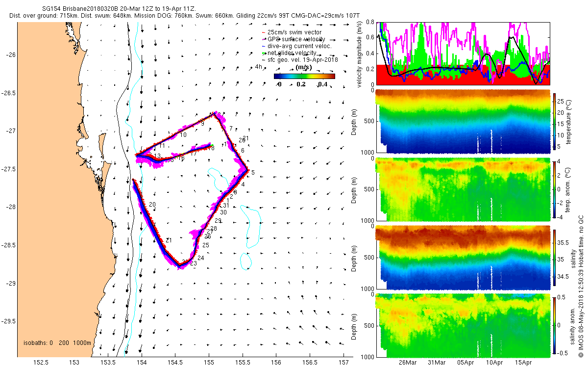The image size is (588, 368).
Task: Click waypoint number '23' on the glider track
Action: point(194,263)
